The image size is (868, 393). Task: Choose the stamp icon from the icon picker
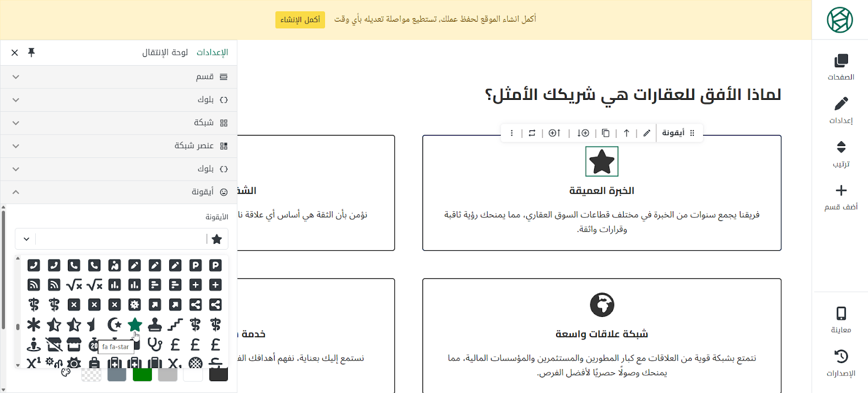pos(155,325)
